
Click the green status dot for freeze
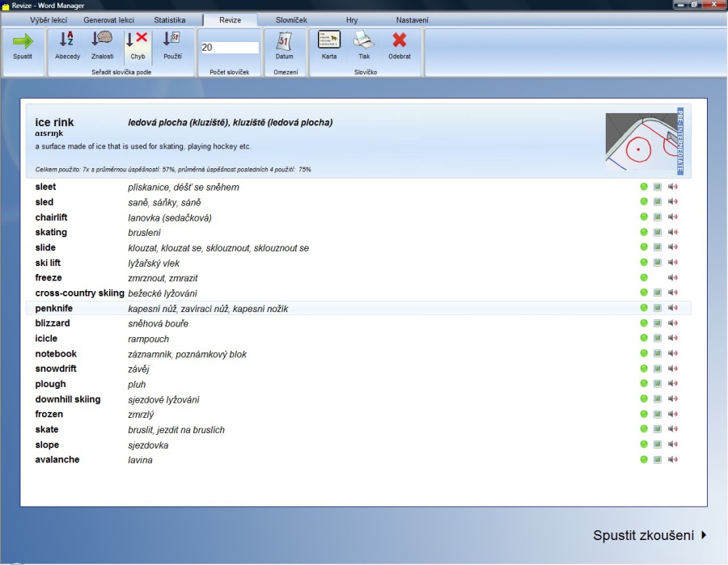coord(644,278)
